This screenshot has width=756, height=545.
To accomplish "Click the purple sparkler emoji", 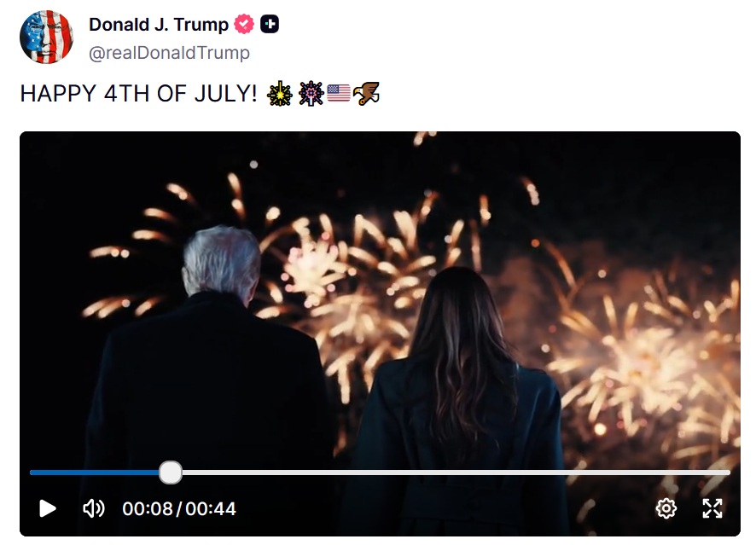I will [x=311, y=94].
